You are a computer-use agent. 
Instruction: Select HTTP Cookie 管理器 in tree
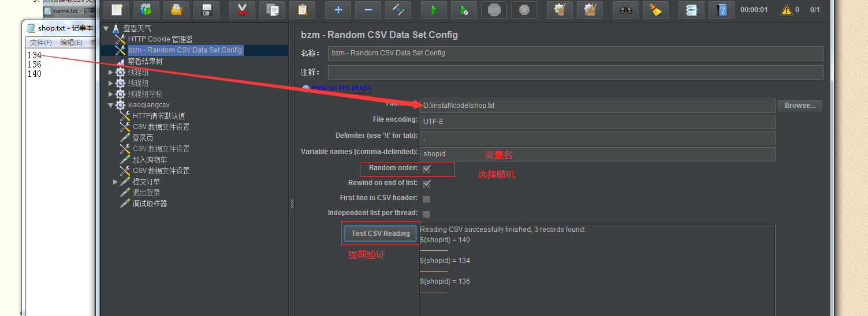pos(160,39)
